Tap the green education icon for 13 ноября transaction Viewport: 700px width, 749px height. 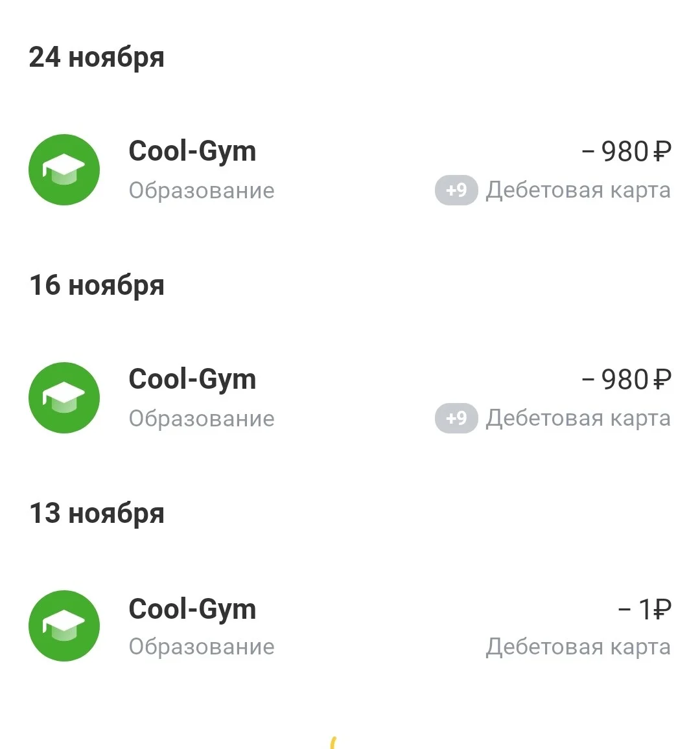[x=64, y=626]
